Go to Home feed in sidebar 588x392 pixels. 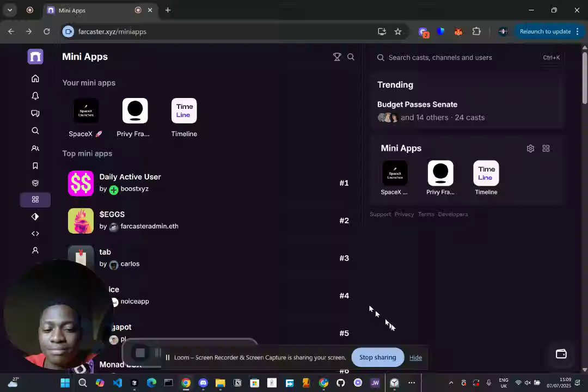click(35, 78)
